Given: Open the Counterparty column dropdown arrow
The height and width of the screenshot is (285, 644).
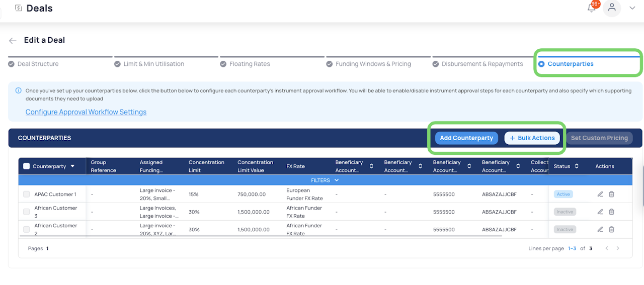Looking at the screenshot, I should click(72, 166).
